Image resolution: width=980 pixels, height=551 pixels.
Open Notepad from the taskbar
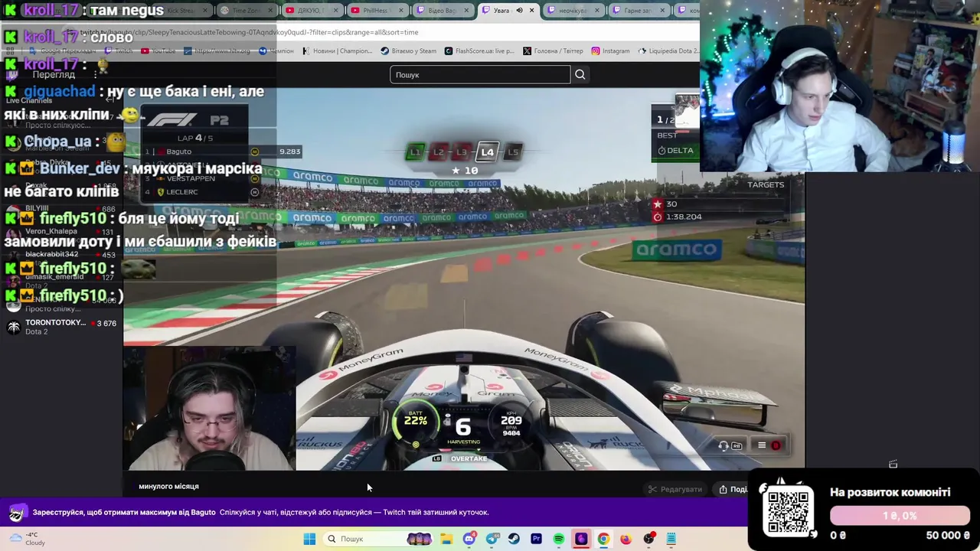tap(671, 539)
